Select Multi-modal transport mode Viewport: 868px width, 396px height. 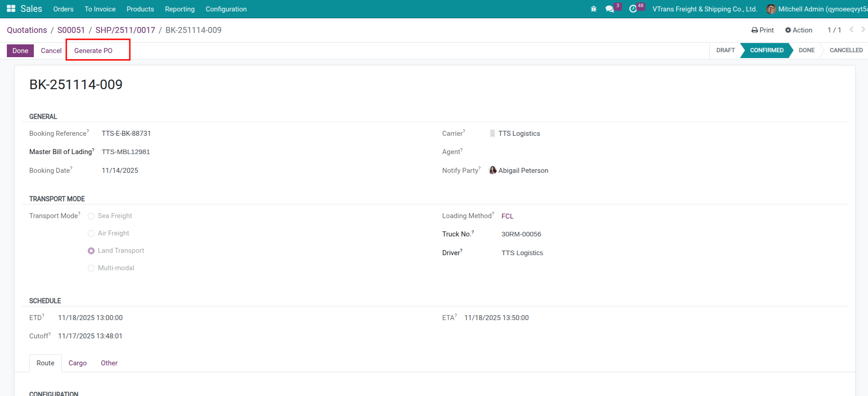coord(91,268)
